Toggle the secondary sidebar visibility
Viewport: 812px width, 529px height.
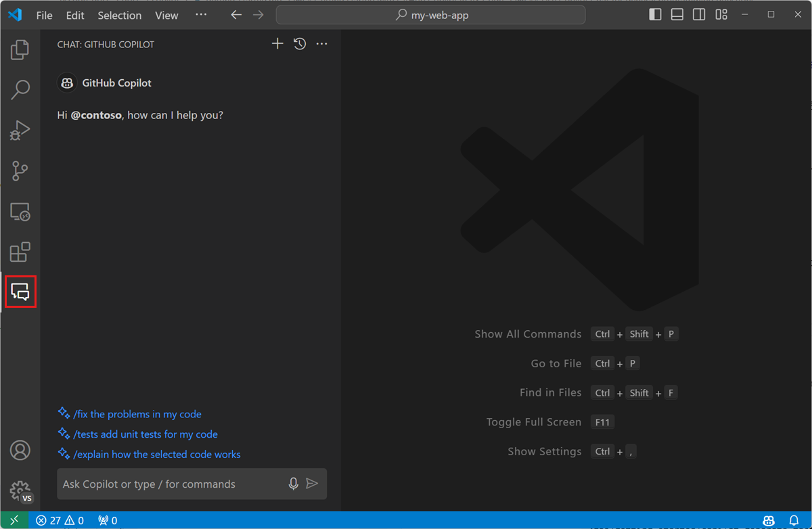click(x=698, y=14)
